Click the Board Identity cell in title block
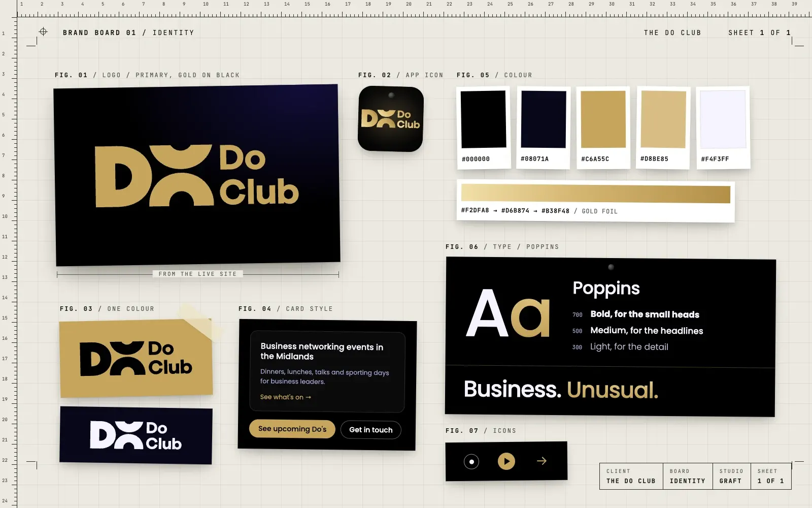This screenshot has height=508, width=812. (688, 476)
